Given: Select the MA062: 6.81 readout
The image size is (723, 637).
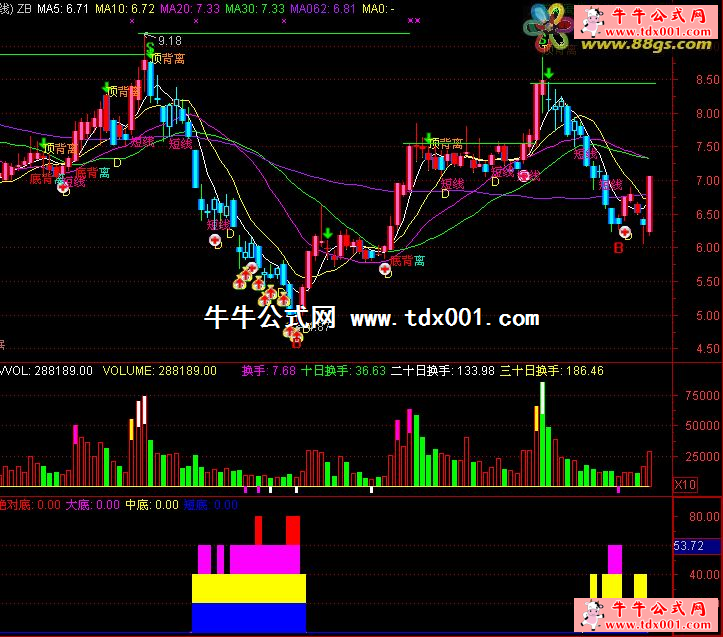Looking at the screenshot, I should (323, 9).
